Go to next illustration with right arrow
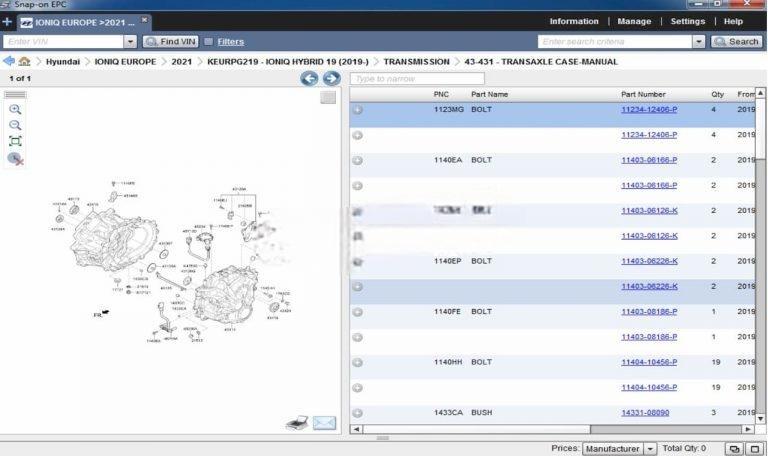768x456 pixels. (332, 78)
